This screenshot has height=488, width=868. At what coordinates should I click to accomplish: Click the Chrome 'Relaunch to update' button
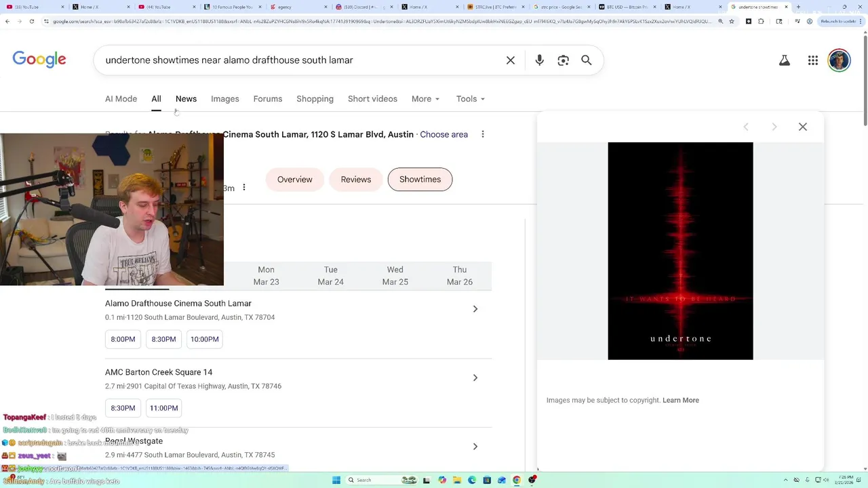(x=840, y=21)
